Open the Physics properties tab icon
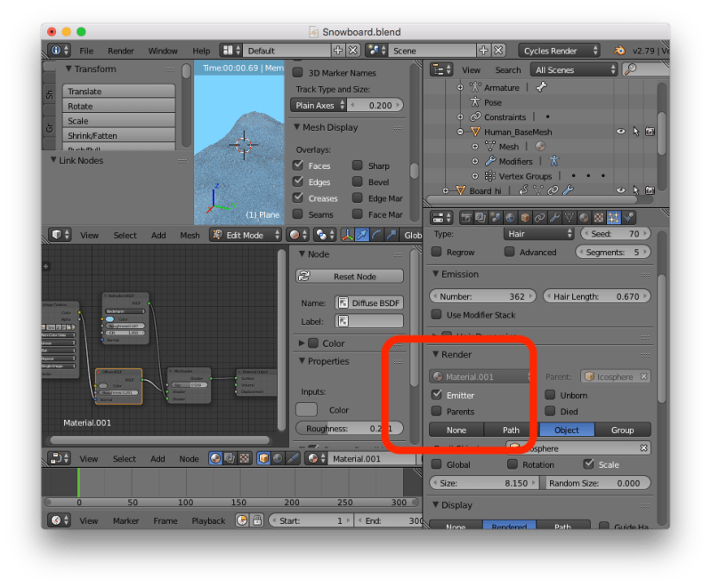This screenshot has height=588, width=711. 628,218
